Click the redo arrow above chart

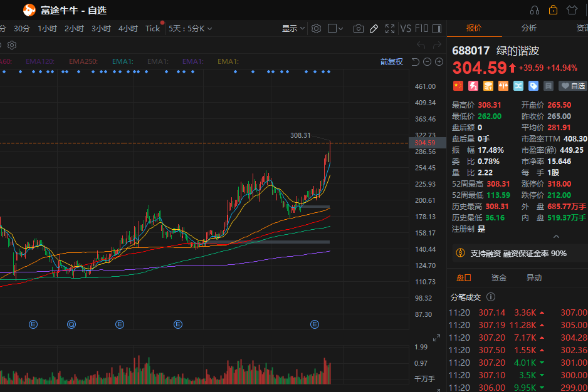[438, 45]
